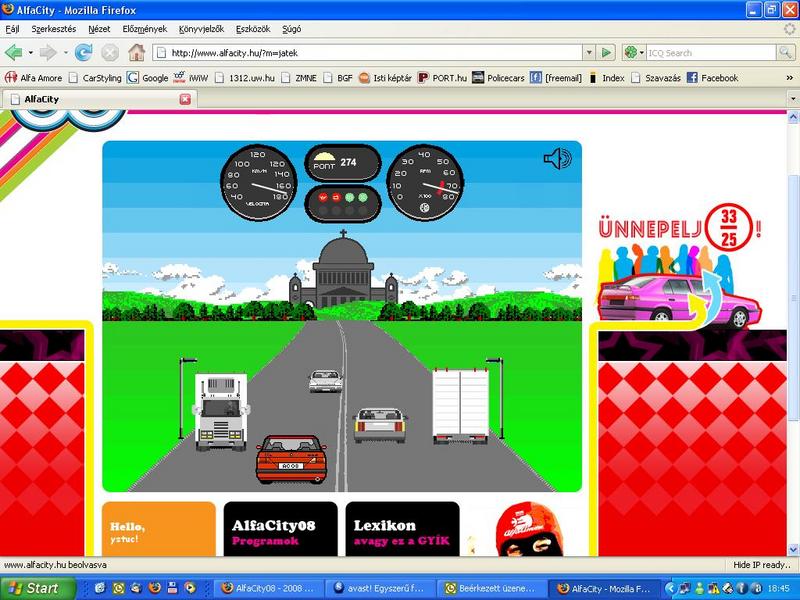Image resolution: width=800 pixels, height=600 pixels.
Task: Switch to avast! Egyszerű f... taskbar window
Action: [x=381, y=588]
